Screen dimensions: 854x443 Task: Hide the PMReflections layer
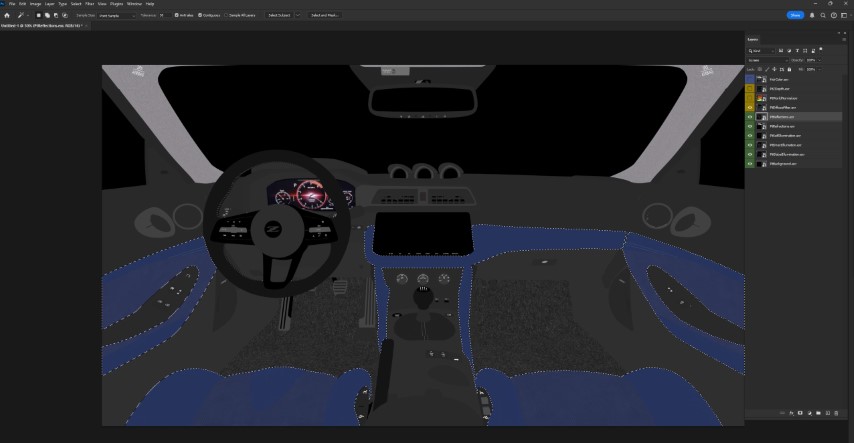[x=751, y=117]
